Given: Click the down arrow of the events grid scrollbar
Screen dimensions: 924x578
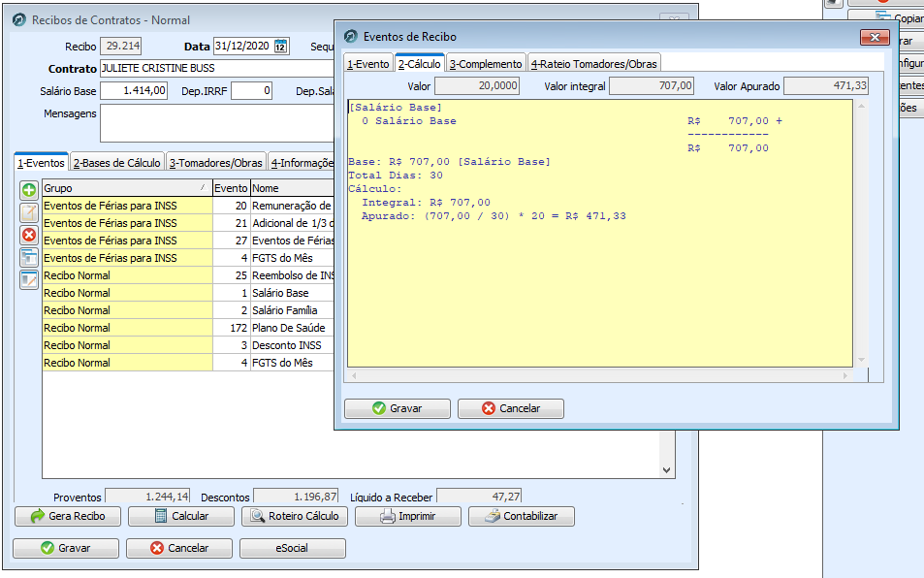Looking at the screenshot, I should (666, 470).
